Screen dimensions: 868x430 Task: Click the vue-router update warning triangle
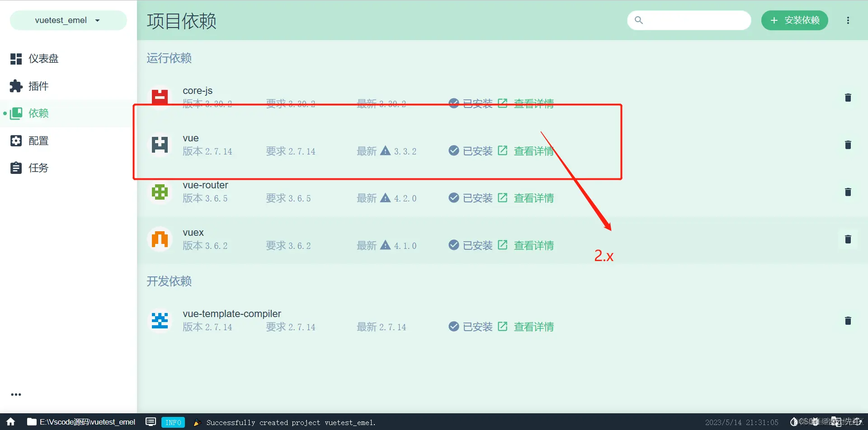(x=385, y=198)
